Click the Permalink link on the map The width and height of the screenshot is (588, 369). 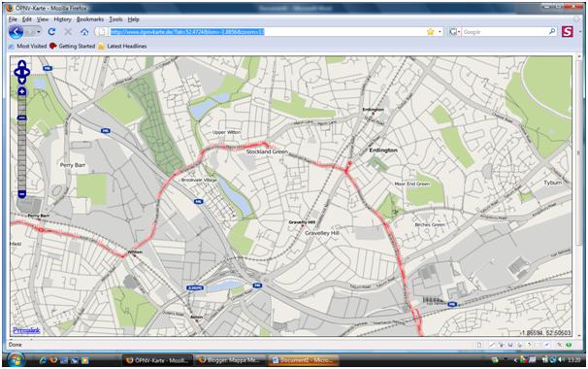26,330
